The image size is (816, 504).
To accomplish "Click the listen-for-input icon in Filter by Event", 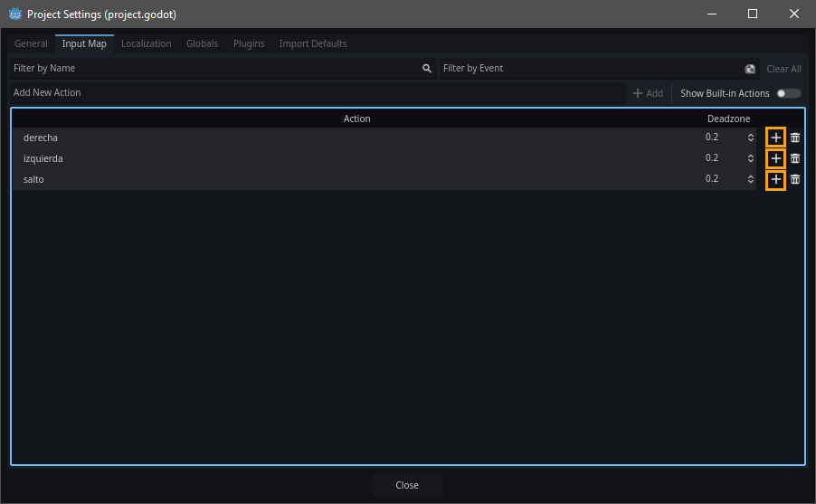I will [750, 69].
